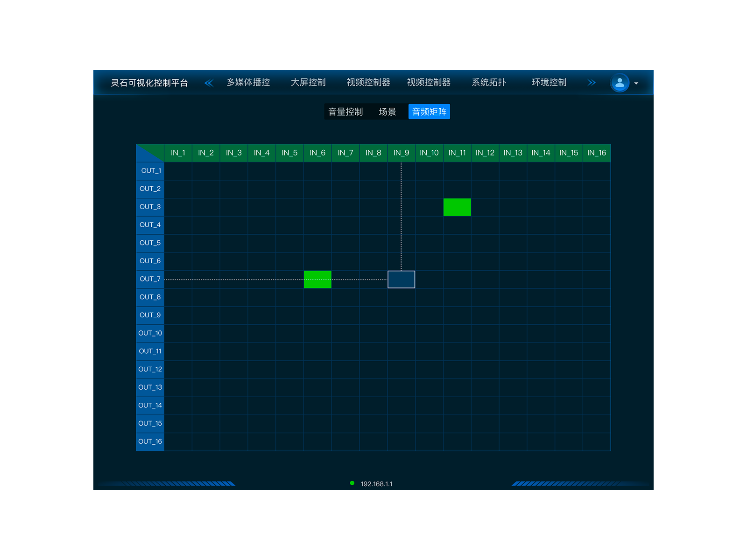Screen dimensions: 747x560
Task: Click the IN_4 column header
Action: click(x=261, y=153)
